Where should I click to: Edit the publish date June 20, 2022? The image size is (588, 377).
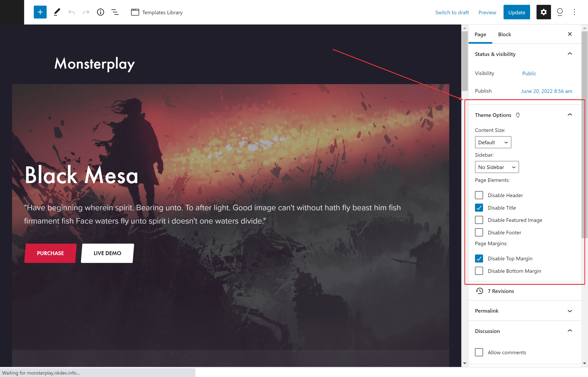[546, 91]
